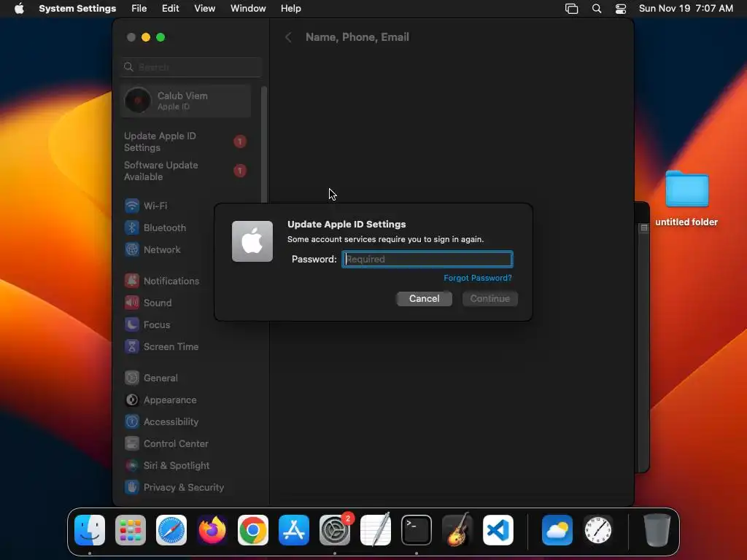Open General settings in sidebar
This screenshot has height=560, width=747.
[186, 378]
